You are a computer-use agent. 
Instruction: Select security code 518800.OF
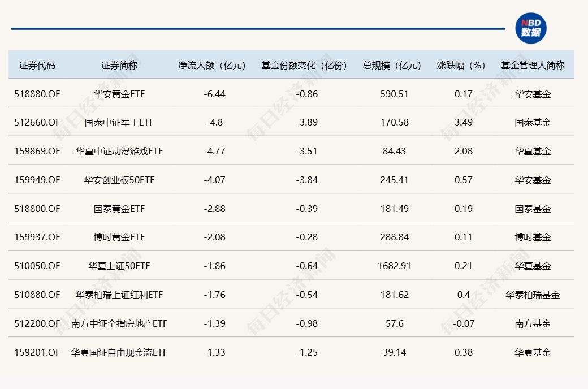point(37,209)
